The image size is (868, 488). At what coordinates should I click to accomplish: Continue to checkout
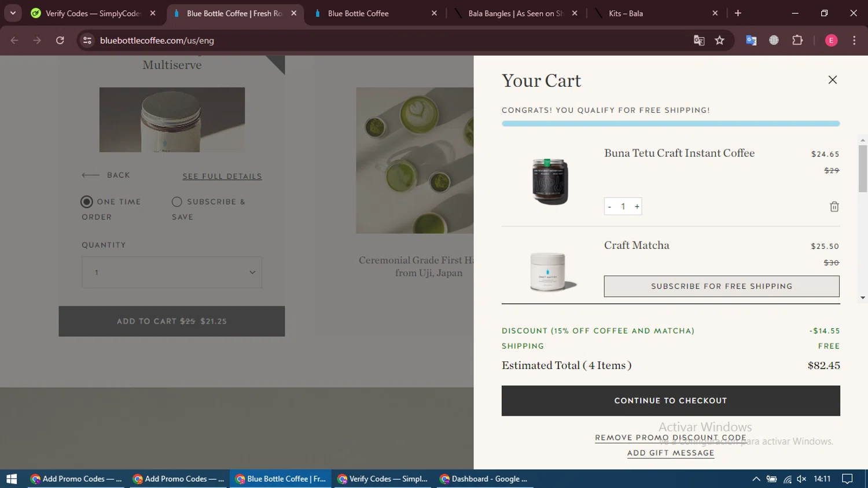tap(671, 401)
